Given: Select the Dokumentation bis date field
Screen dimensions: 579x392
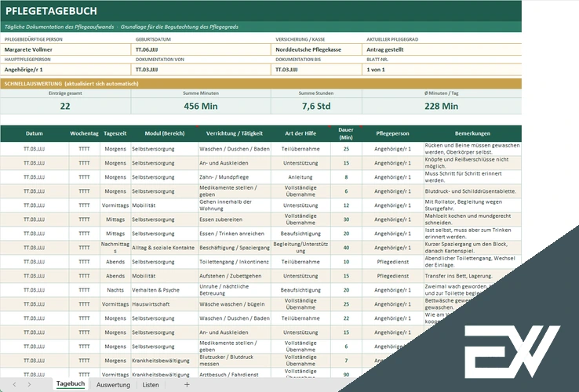Looking at the screenshot, I should pos(316,70).
